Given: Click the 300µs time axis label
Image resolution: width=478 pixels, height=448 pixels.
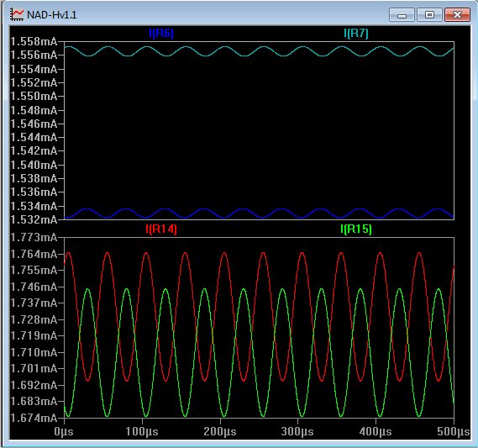Looking at the screenshot, I should [x=297, y=432].
